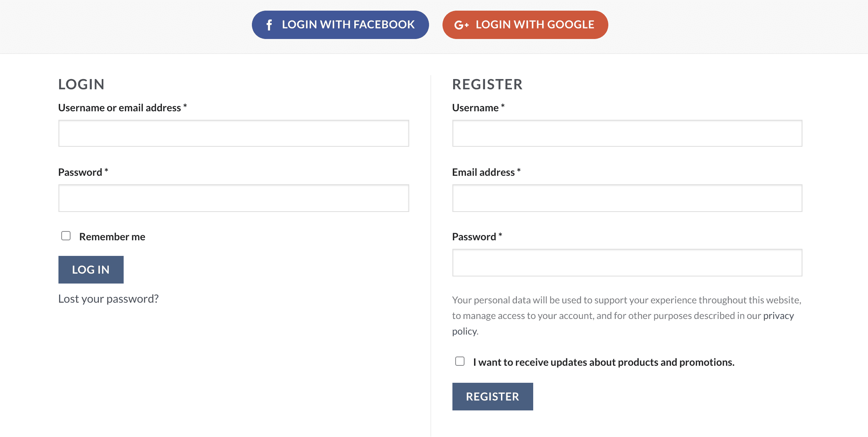Click Login with Google text label

[x=535, y=24]
